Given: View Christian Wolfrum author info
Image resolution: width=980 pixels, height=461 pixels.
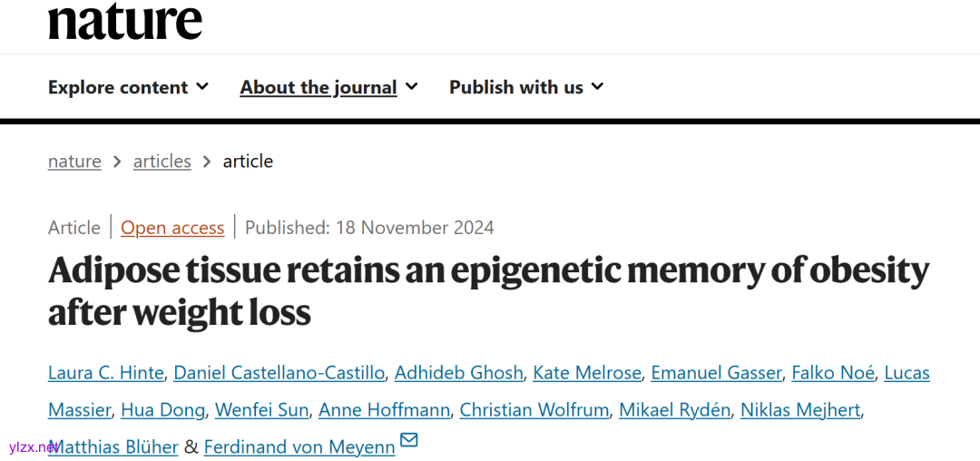Looking at the screenshot, I should tap(534, 409).
